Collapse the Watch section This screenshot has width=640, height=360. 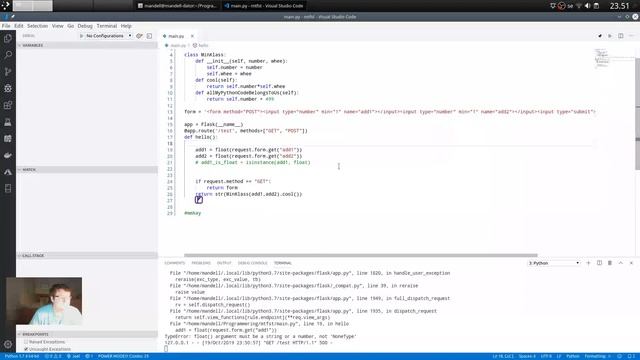click(87, 169)
